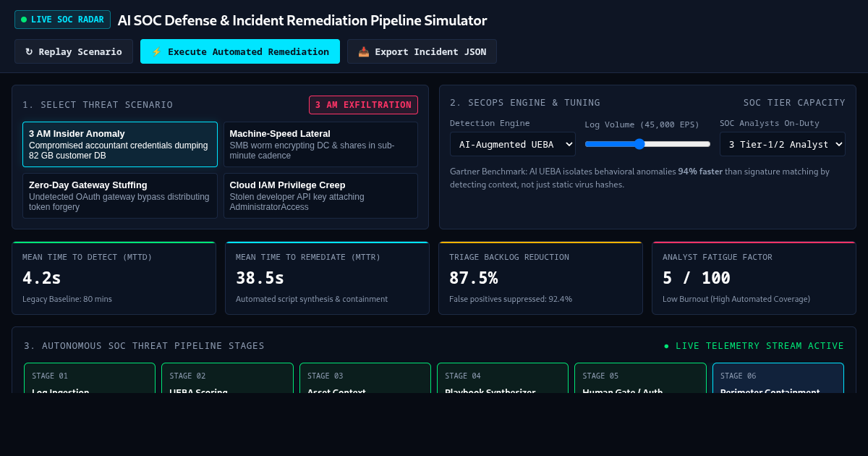Choose the Machine-Speed Lateral scenario

[320, 144]
